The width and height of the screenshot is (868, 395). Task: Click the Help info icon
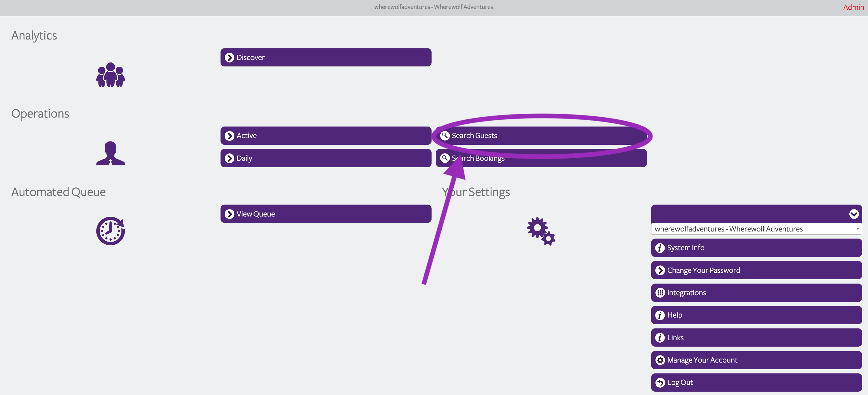point(660,315)
